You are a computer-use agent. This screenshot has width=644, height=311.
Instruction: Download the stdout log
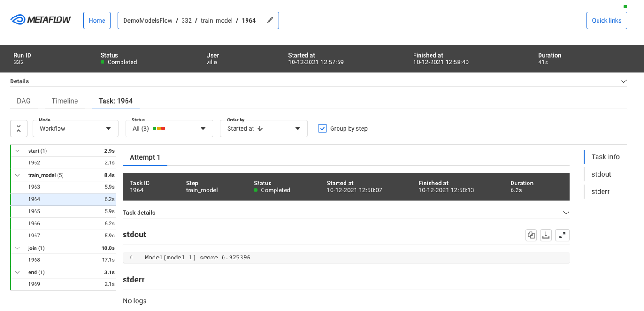coord(546,235)
